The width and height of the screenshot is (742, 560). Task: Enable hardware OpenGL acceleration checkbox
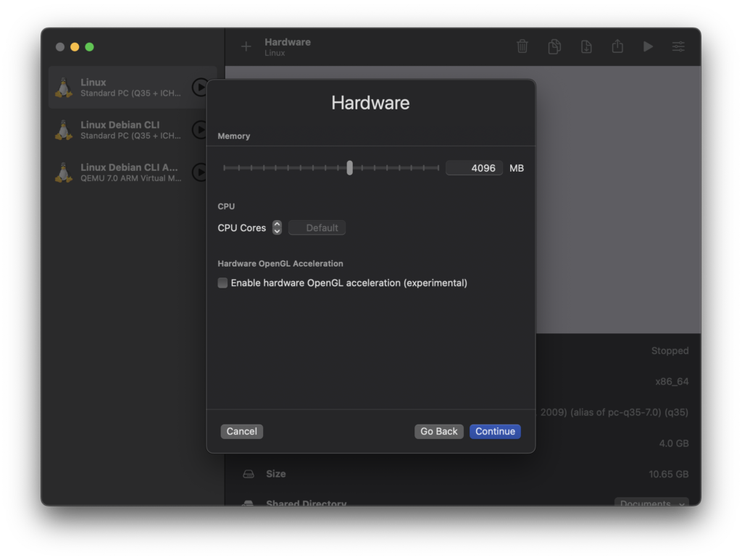pos(222,283)
